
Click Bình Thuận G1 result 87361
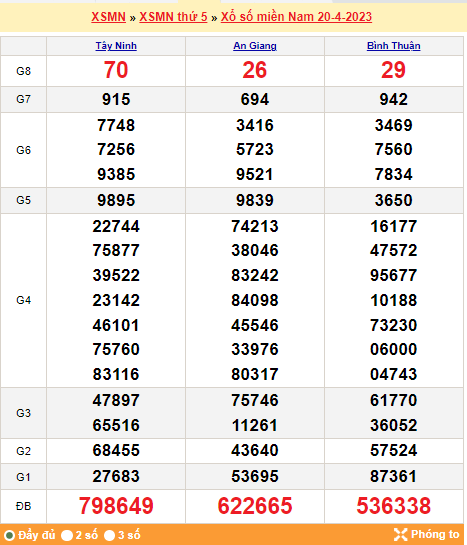[394, 476]
